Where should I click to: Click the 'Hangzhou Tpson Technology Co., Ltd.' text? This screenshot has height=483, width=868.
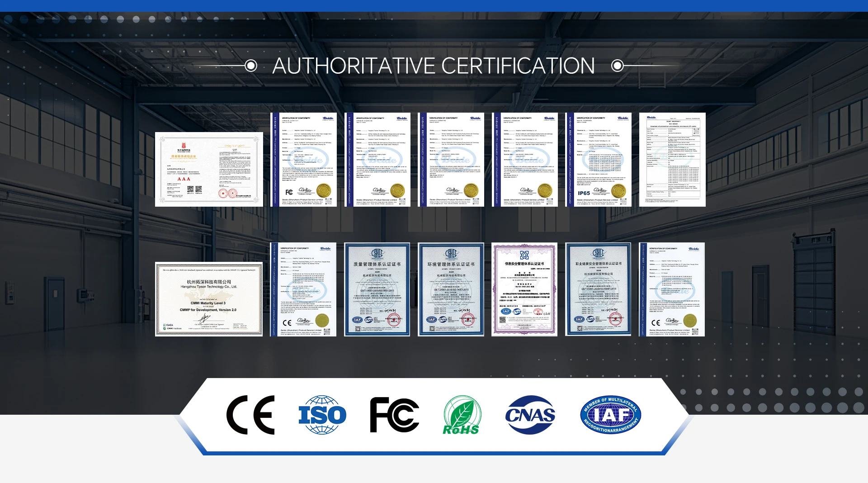click(209, 287)
